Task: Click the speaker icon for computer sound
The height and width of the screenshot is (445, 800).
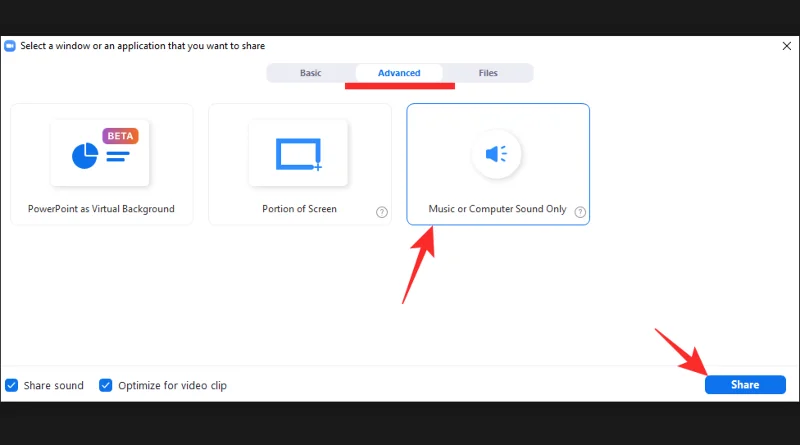Action: (497, 154)
